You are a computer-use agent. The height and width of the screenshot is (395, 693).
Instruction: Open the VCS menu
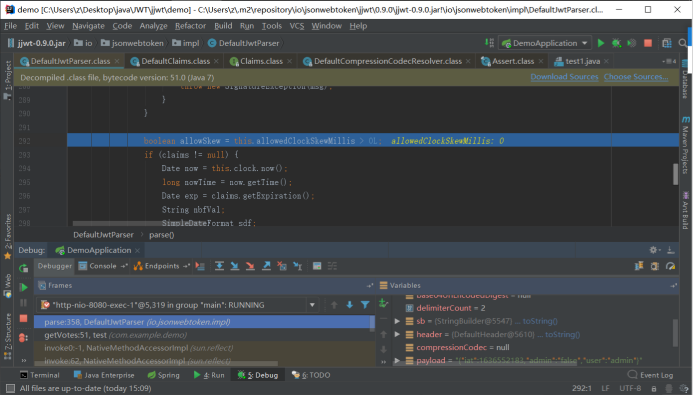[x=297, y=26]
